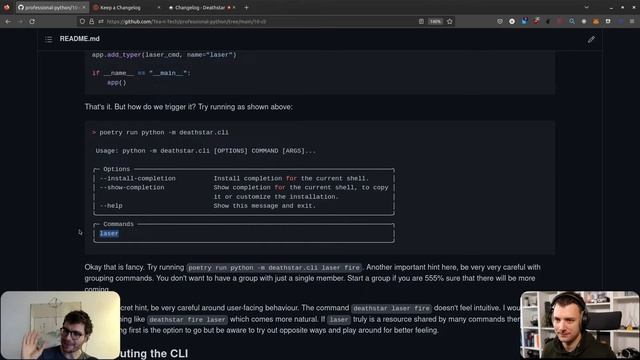Click the Show this message and exit text
The image size is (640, 360).
point(264,206)
